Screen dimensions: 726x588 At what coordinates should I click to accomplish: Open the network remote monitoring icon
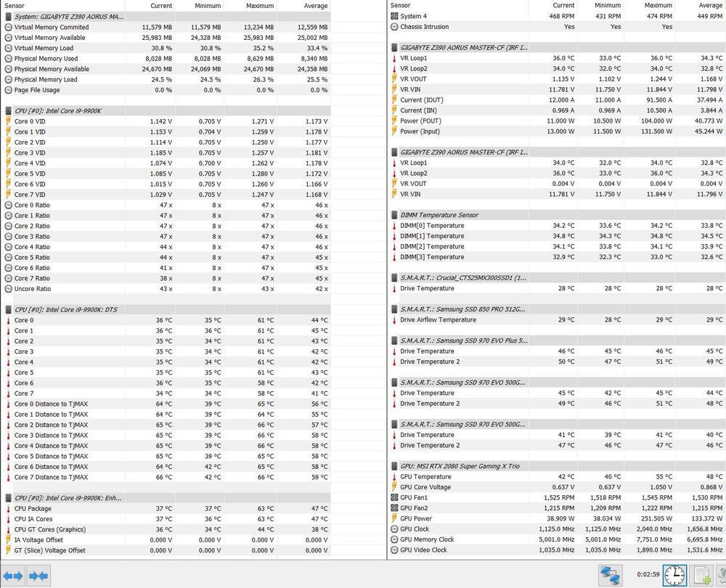pyautogui.click(x=609, y=575)
